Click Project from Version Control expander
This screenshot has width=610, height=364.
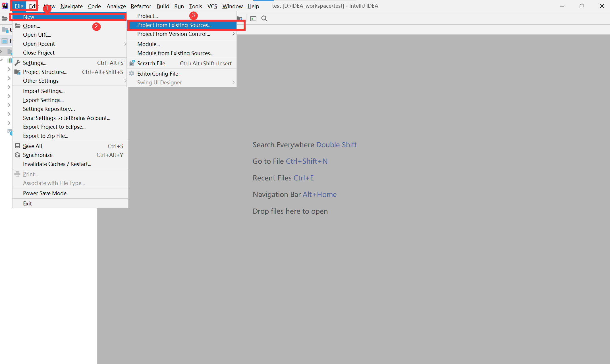click(233, 34)
